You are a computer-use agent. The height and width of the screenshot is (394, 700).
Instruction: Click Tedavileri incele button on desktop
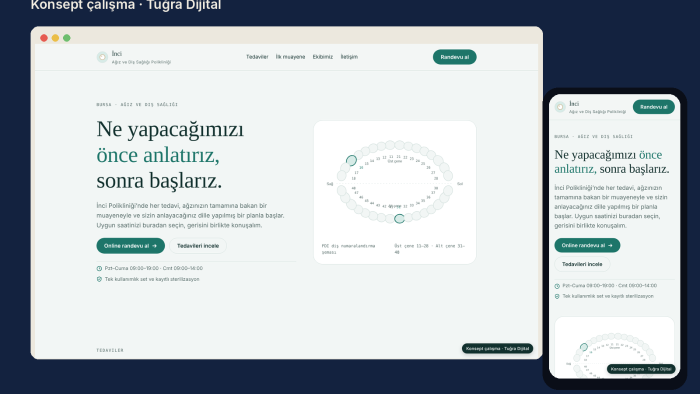click(x=198, y=246)
